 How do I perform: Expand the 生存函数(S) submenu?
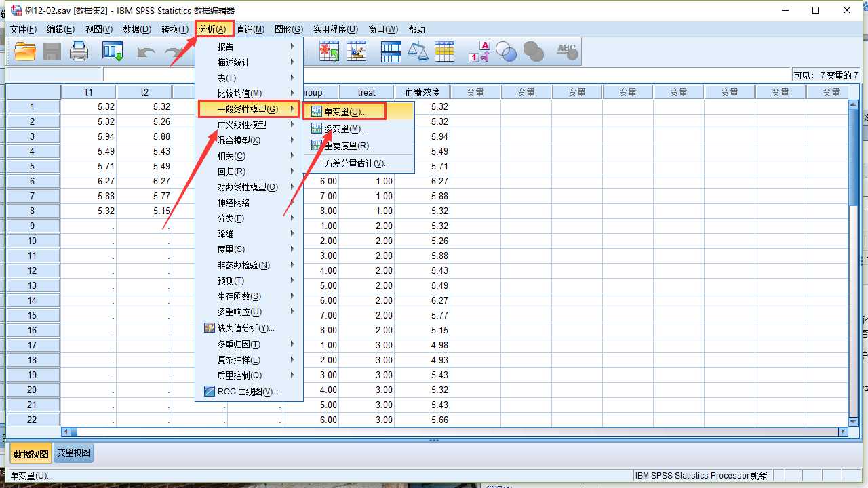tap(249, 296)
